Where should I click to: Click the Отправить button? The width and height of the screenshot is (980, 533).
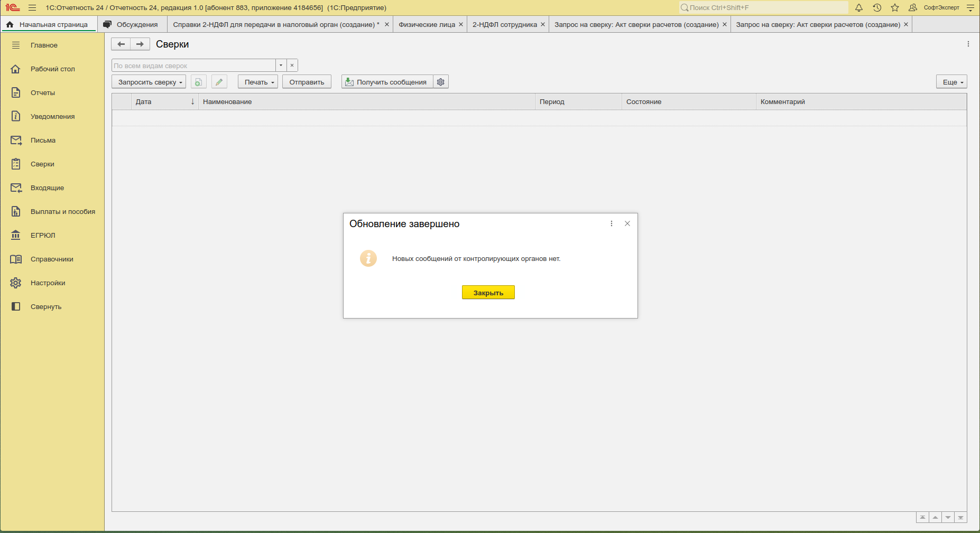pyautogui.click(x=307, y=82)
